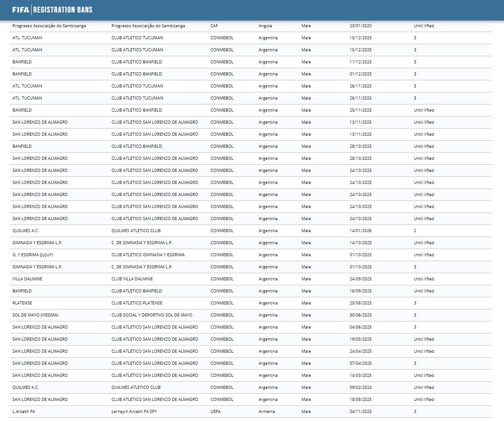Click the CAF confederation cell
The width and height of the screenshot is (504, 421).
click(215, 26)
